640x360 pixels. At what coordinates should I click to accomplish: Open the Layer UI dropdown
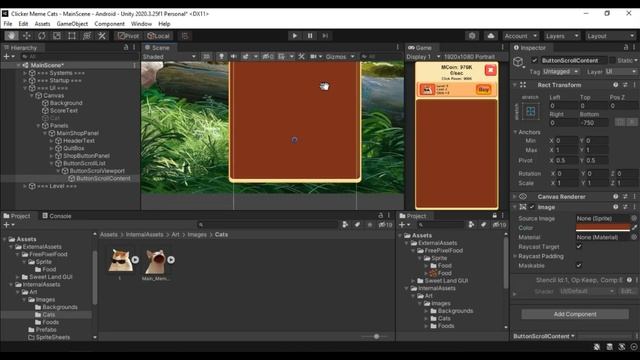click(x=620, y=71)
